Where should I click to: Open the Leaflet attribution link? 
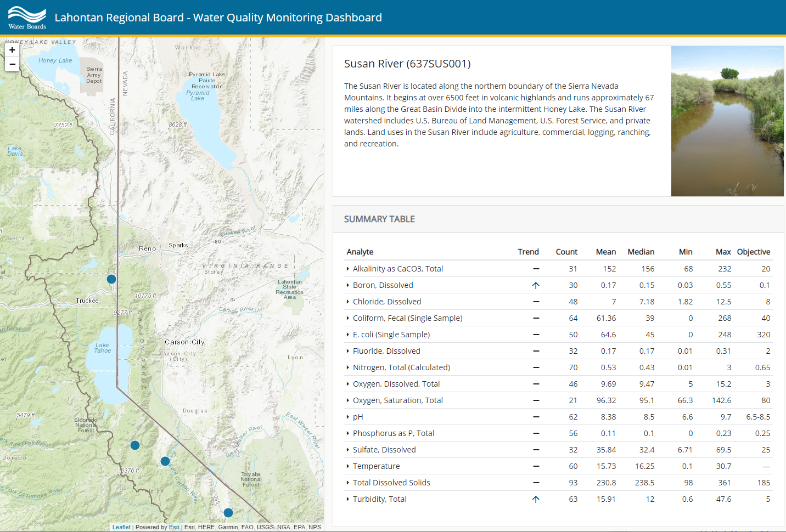pyautogui.click(x=121, y=527)
